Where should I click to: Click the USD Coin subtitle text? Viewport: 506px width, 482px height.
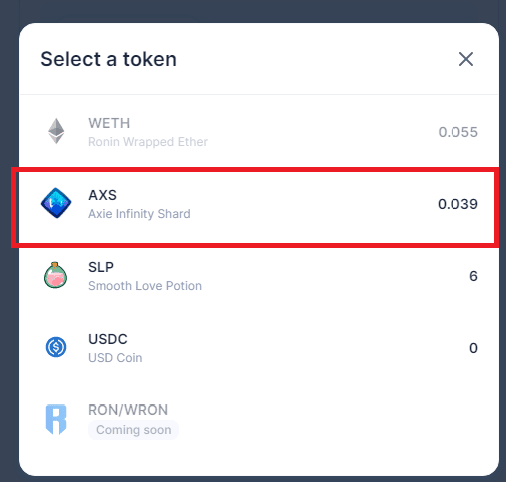[x=115, y=358]
